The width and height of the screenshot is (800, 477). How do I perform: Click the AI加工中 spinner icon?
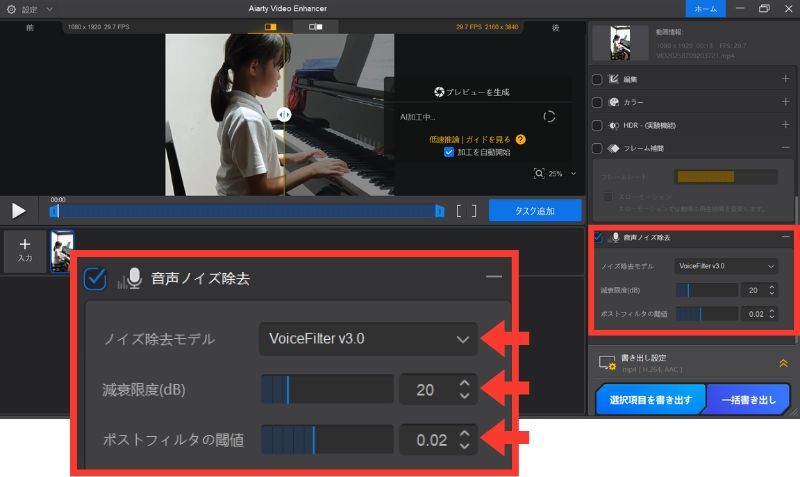pyautogui.click(x=549, y=117)
